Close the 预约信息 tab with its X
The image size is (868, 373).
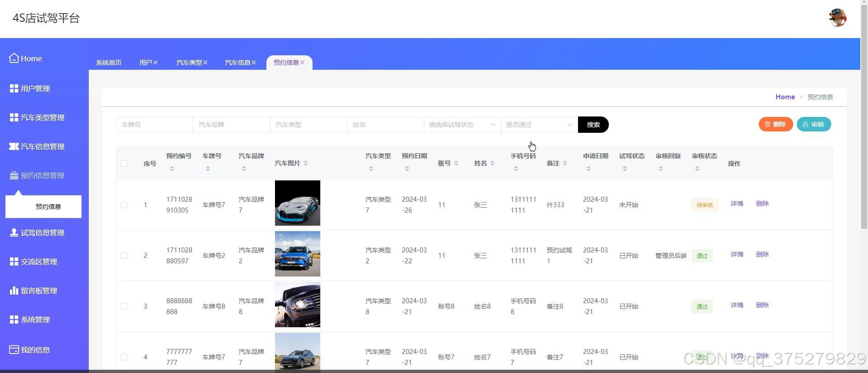pyautogui.click(x=302, y=63)
